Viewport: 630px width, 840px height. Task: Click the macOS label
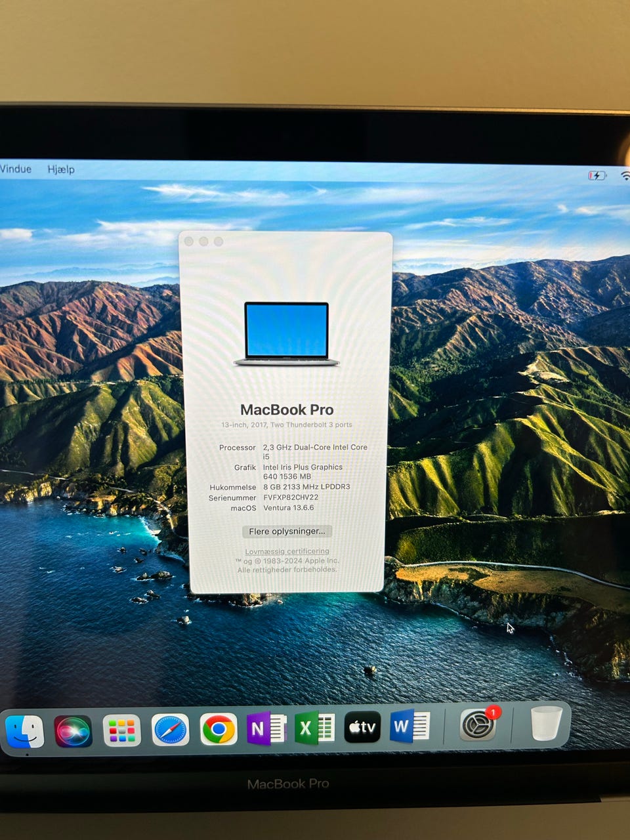coord(243,508)
